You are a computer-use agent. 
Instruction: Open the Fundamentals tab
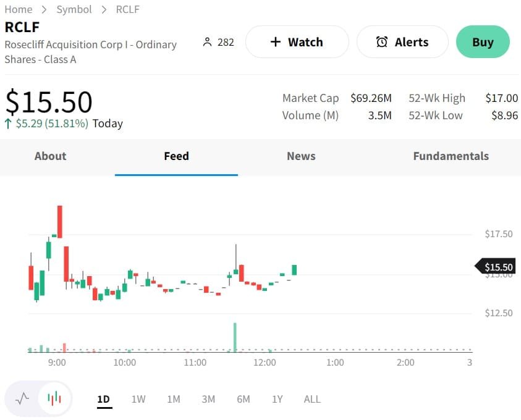[x=451, y=156]
